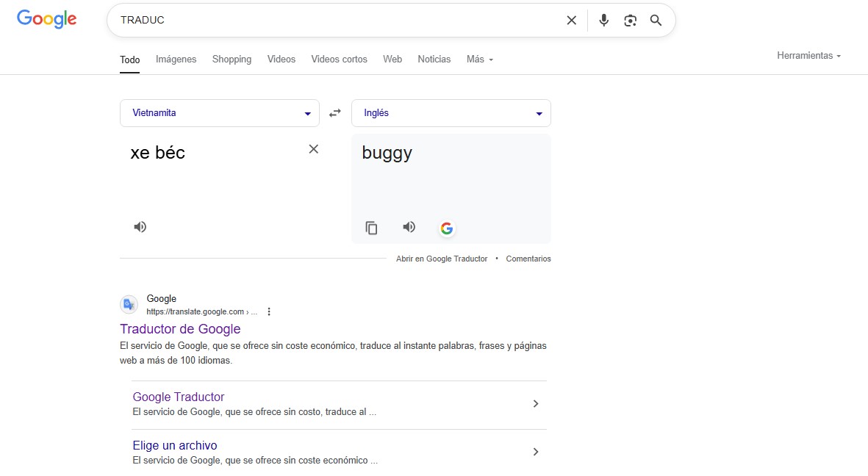
Task: Switch to the Web tab
Action: click(x=392, y=59)
